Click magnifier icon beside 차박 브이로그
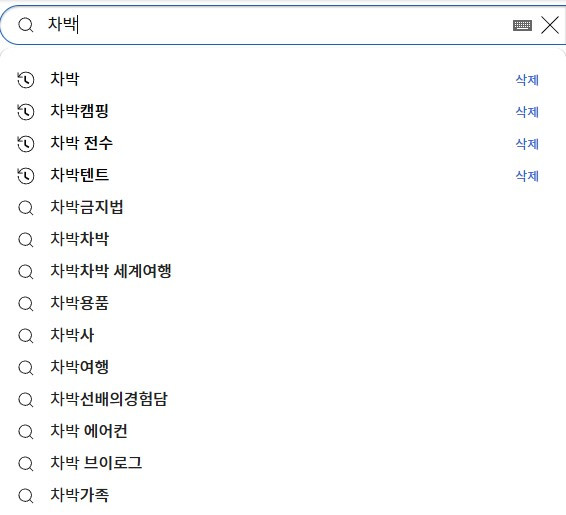This screenshot has width=566, height=515. (26, 464)
